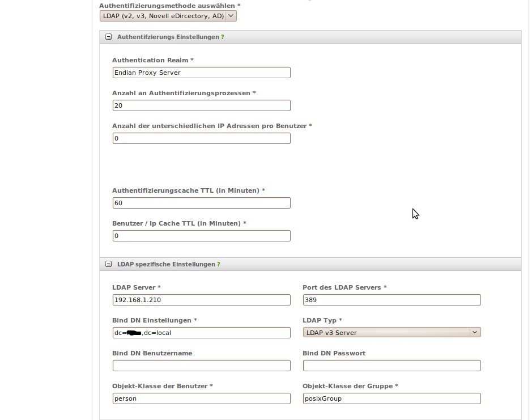Screen dimensions: 532x420
Task: Click the LDAP Server address field
Action: tap(201, 300)
